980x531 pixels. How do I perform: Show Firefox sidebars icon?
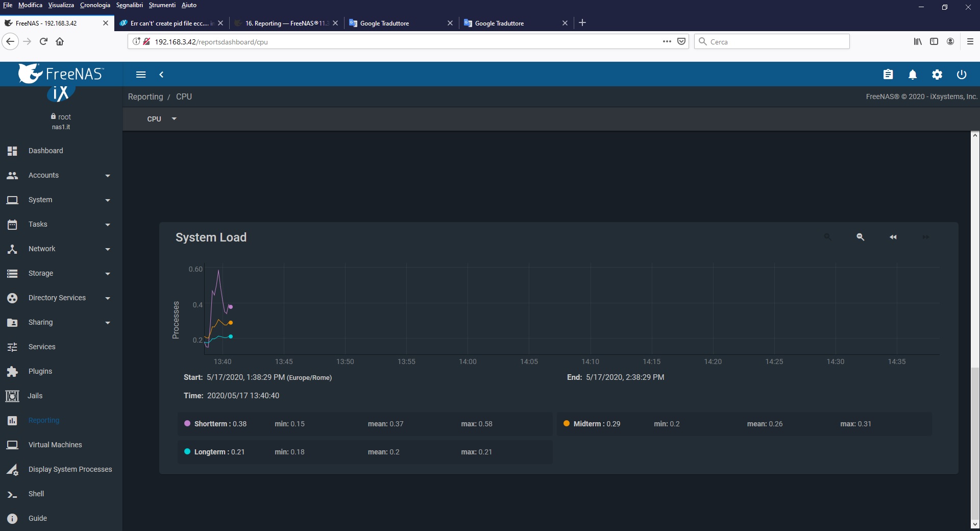(x=934, y=41)
